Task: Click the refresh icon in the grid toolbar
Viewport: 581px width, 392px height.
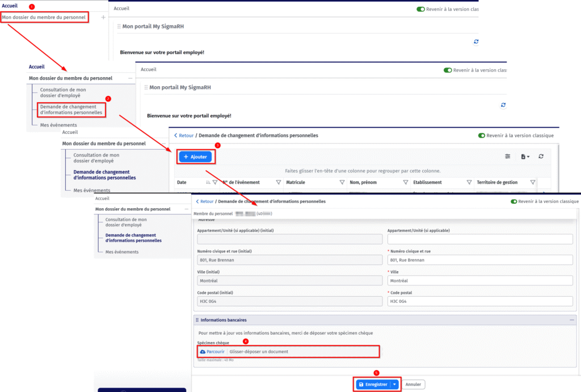Action: [541, 157]
